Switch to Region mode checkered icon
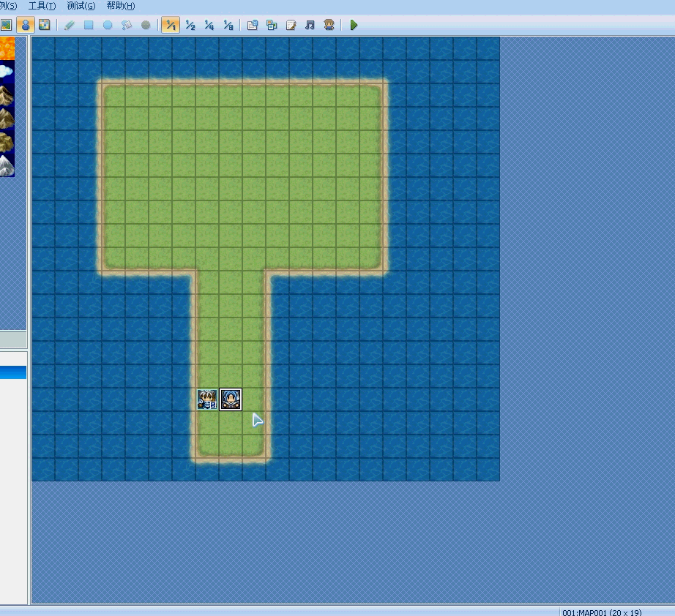 (45, 25)
